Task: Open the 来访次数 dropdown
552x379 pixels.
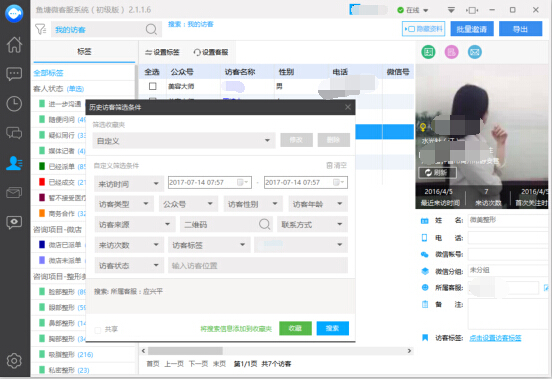Action: click(x=129, y=245)
